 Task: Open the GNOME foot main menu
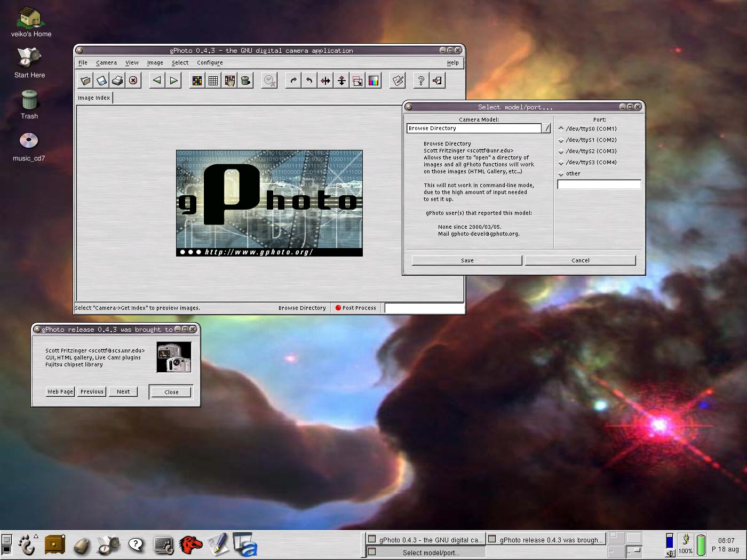[x=27, y=545]
